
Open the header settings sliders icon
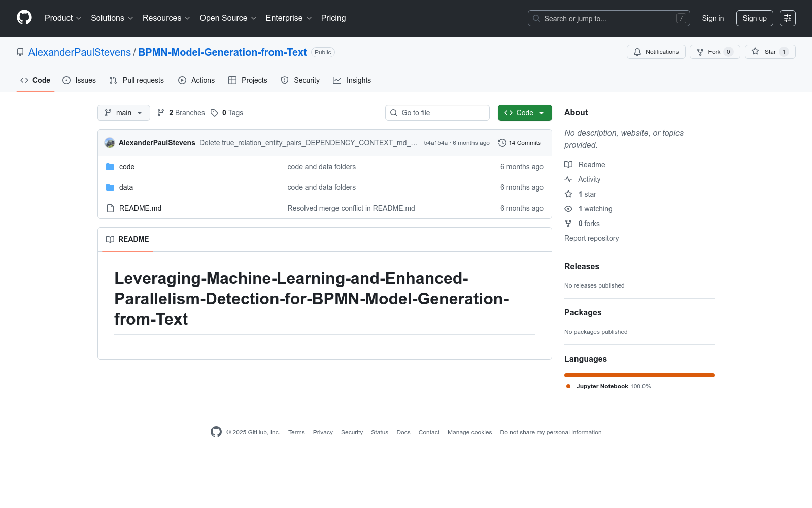788,18
